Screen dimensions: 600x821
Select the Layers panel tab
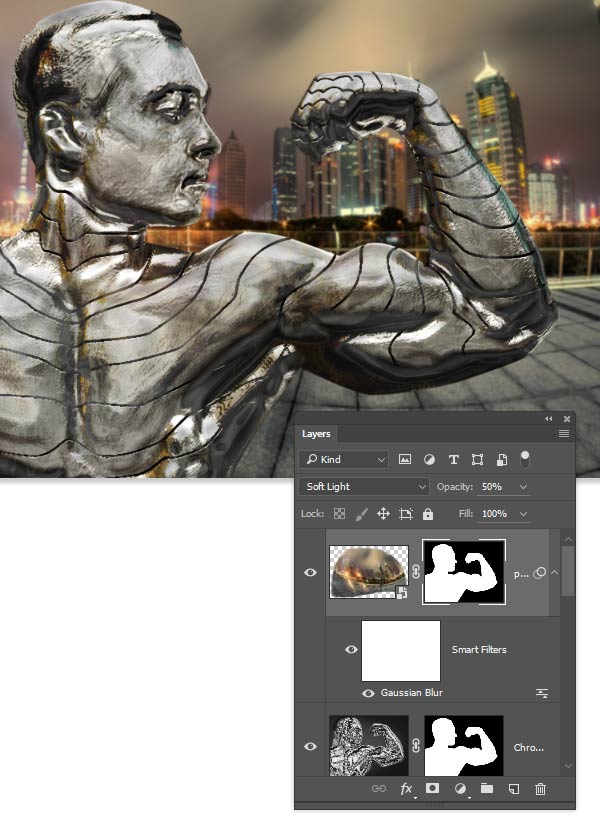pyautogui.click(x=316, y=434)
